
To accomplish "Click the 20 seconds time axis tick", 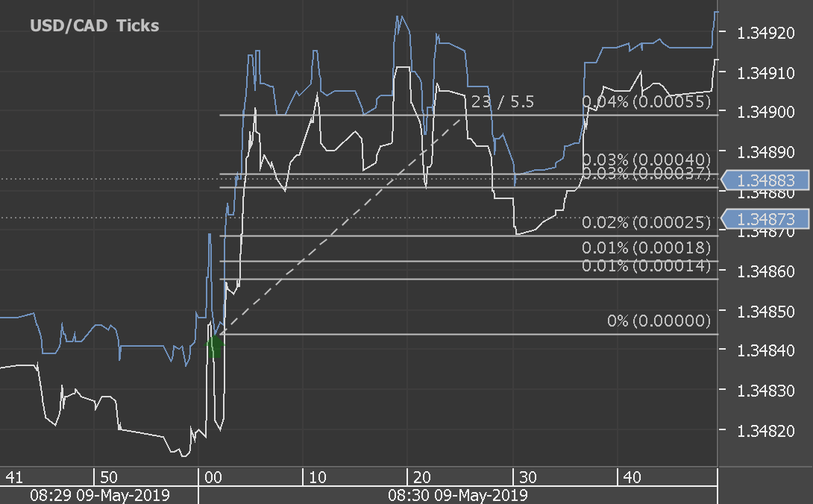I will coord(422,477).
